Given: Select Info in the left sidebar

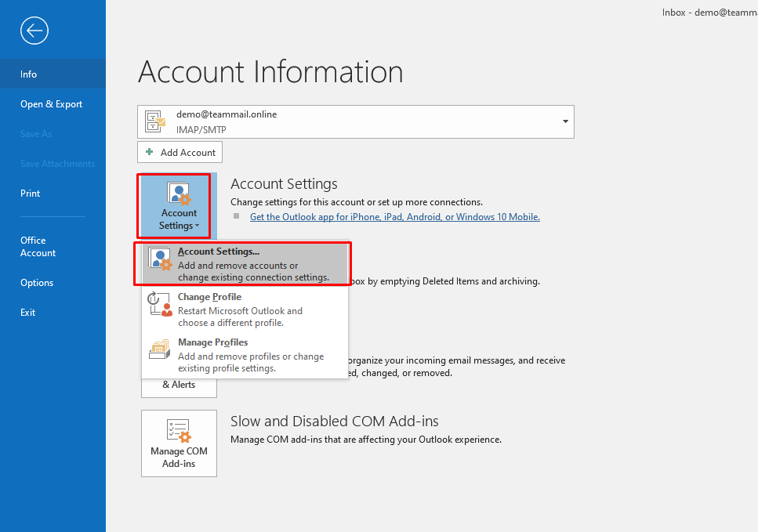Looking at the screenshot, I should tap(29, 74).
